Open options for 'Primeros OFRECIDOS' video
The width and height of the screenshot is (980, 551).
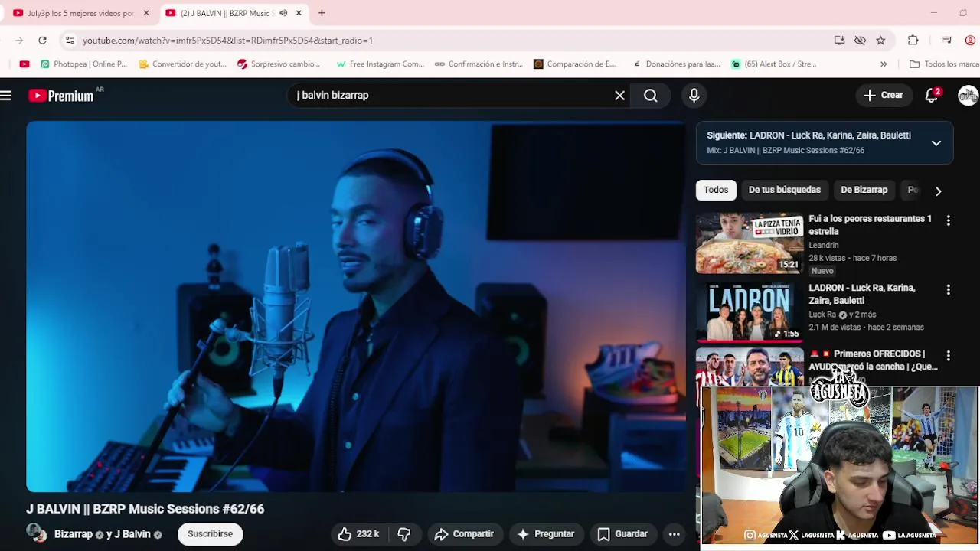[949, 356]
